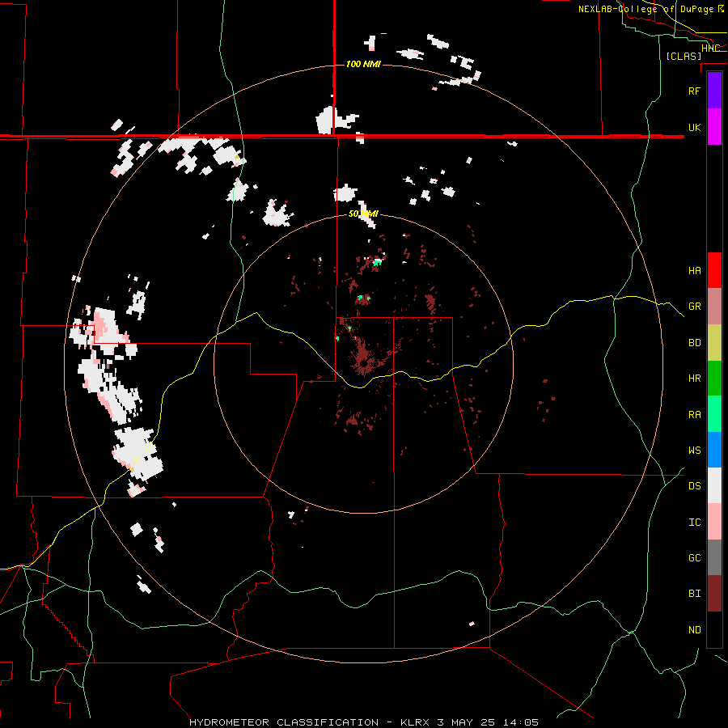Click the ND legend label
Image resolution: width=728 pixels, height=728 pixels.
(x=694, y=630)
